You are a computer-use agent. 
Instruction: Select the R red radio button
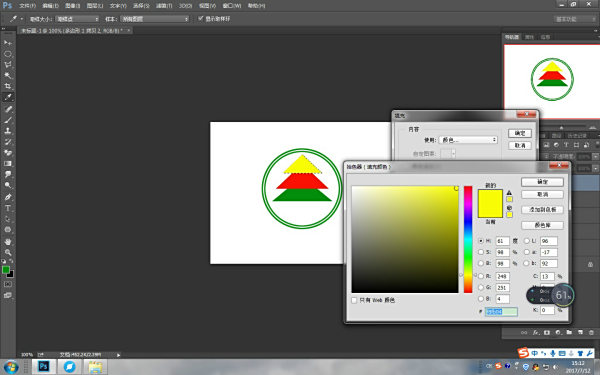[x=481, y=276]
